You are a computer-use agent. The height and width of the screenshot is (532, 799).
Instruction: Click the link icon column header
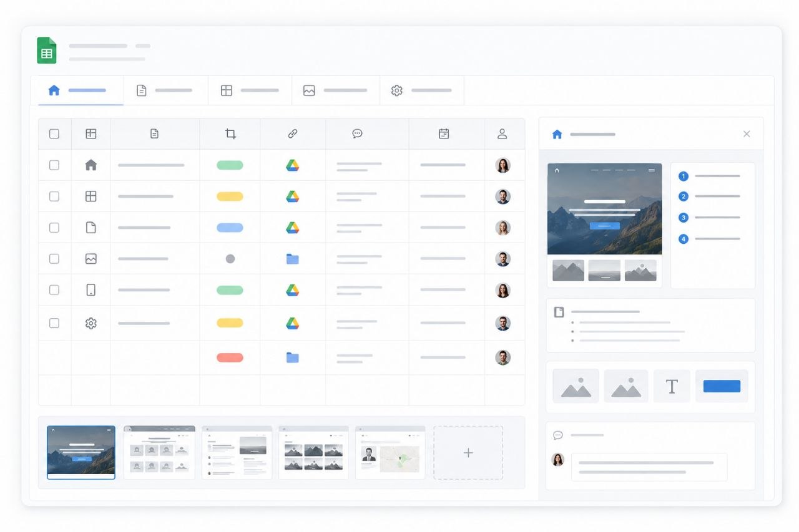tap(293, 133)
